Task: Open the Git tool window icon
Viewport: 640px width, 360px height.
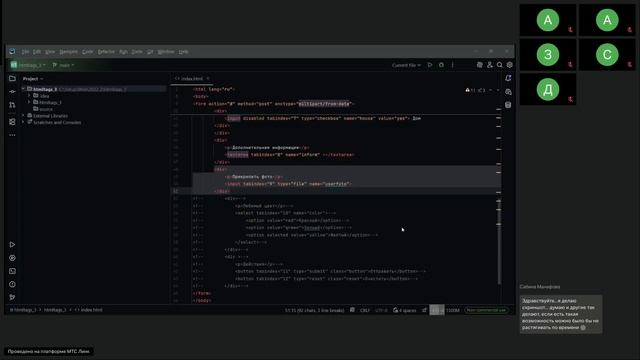Action: point(12,297)
